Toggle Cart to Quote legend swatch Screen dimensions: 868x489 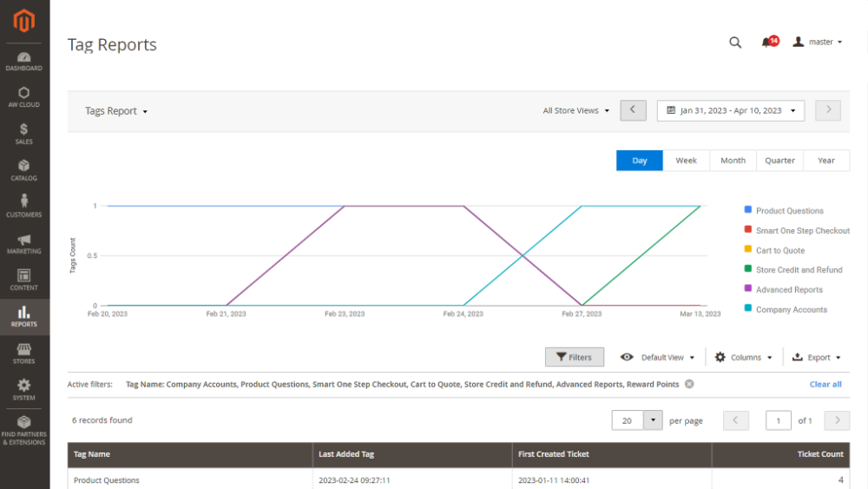coord(748,249)
